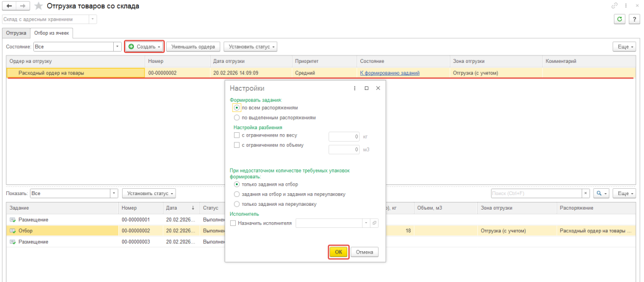Image resolution: width=644 pixels, height=282 pixels.
Task: Click the volume limit м3 input field
Action: [x=344, y=150]
